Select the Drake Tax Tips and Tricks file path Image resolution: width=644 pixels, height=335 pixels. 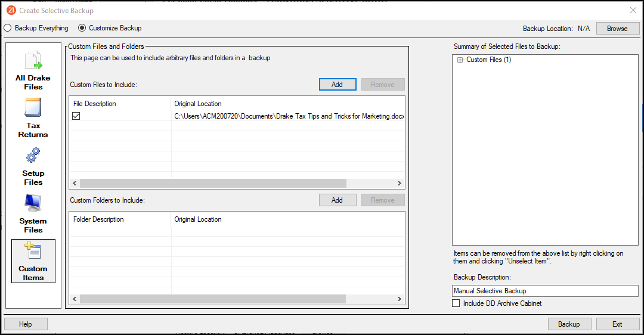tap(289, 116)
